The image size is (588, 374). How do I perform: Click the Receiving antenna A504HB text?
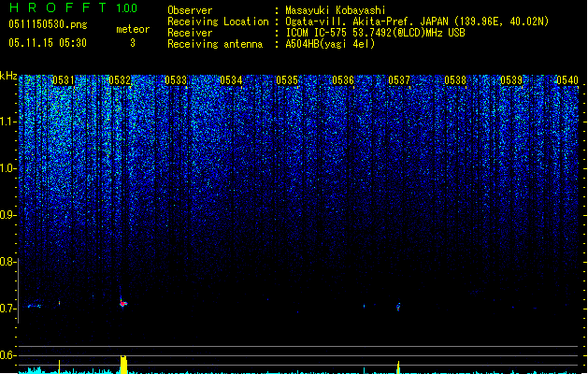(330, 44)
